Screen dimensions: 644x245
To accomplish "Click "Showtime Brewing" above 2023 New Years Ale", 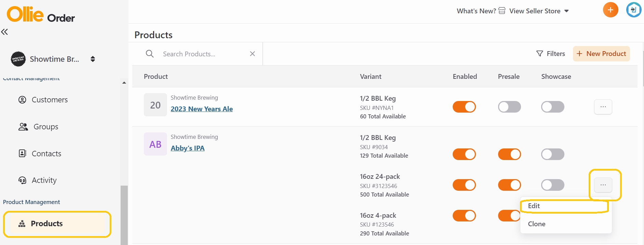I will pos(194,98).
